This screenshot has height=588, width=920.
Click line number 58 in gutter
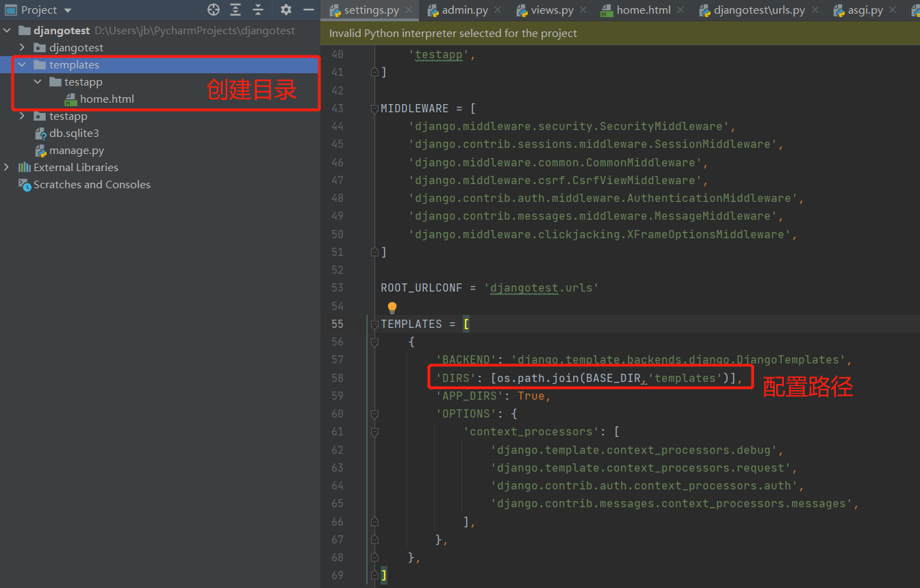337,378
